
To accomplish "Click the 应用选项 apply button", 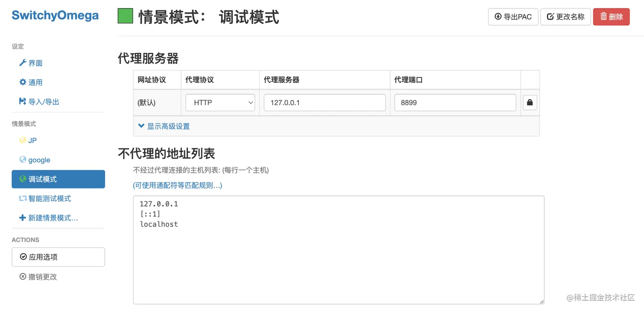I will (58, 257).
